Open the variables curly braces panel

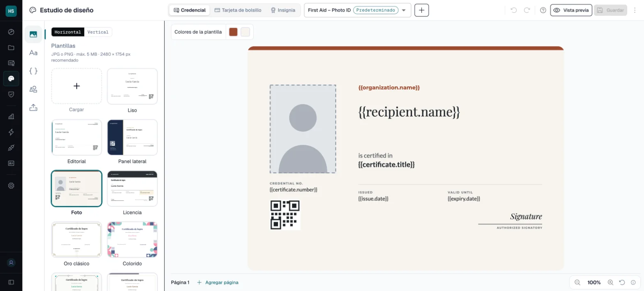point(33,71)
